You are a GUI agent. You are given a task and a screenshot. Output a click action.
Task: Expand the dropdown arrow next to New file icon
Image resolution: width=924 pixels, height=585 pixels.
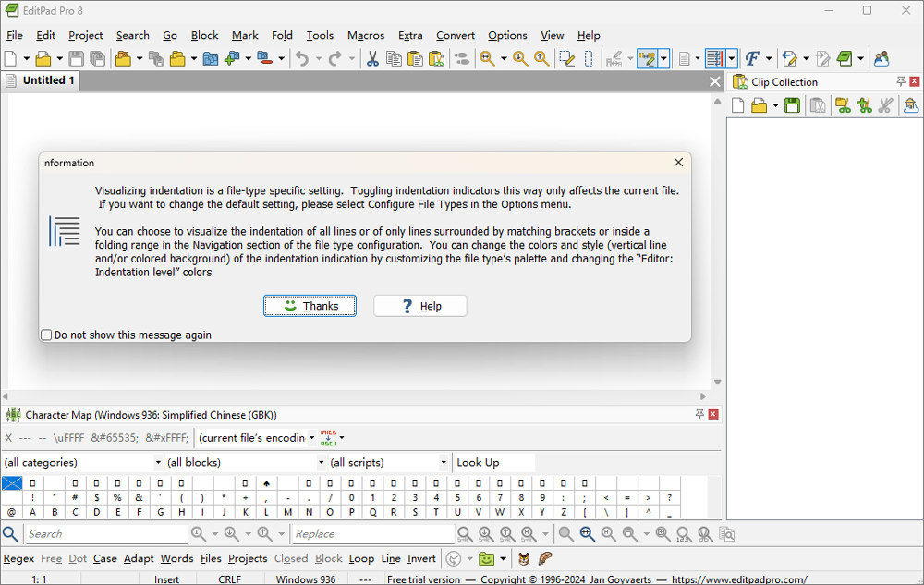26,58
